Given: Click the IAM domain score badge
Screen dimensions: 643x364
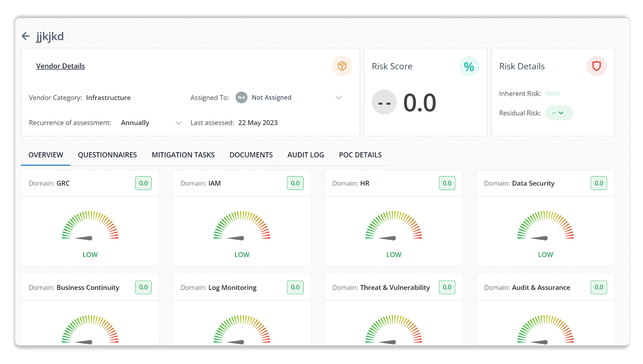Looking at the screenshot, I should [295, 183].
